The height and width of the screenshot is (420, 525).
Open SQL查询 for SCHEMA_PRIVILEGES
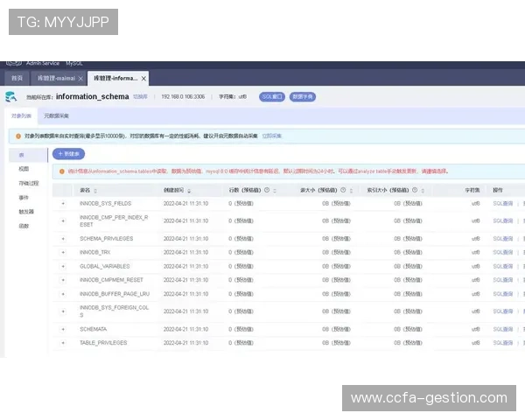[503, 239]
